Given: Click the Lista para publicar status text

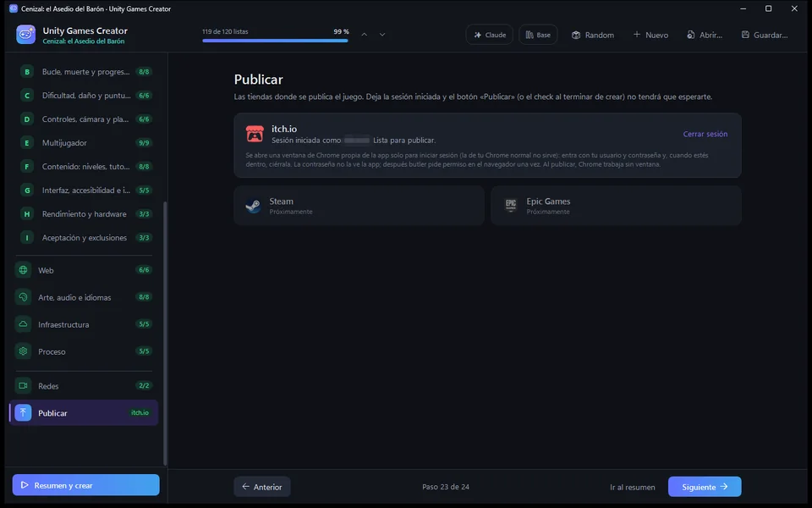Looking at the screenshot, I should pos(404,140).
